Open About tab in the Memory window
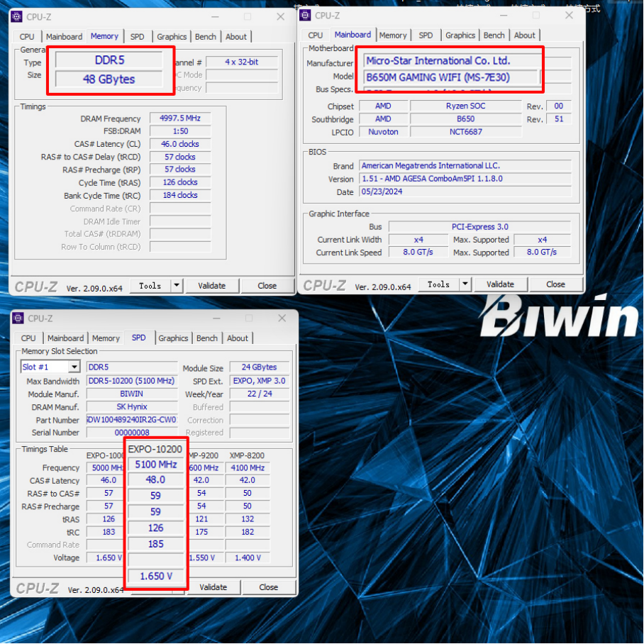644x644 pixels. (236, 37)
